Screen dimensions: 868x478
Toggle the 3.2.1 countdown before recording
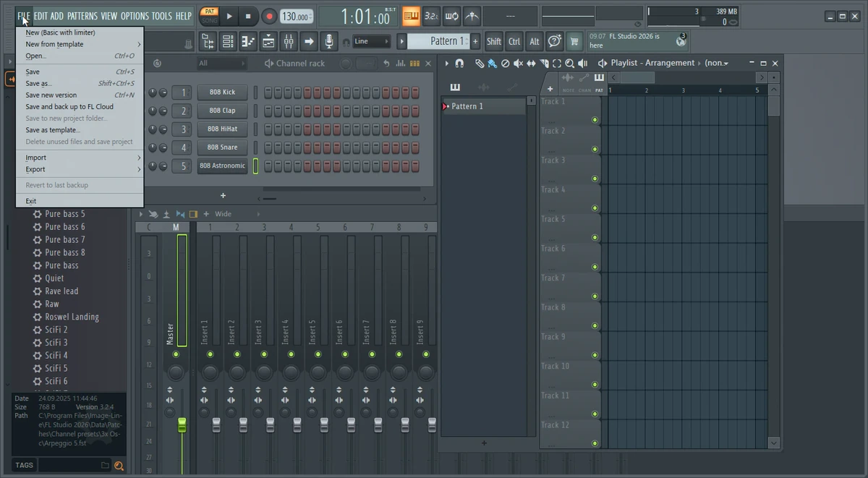coord(431,16)
